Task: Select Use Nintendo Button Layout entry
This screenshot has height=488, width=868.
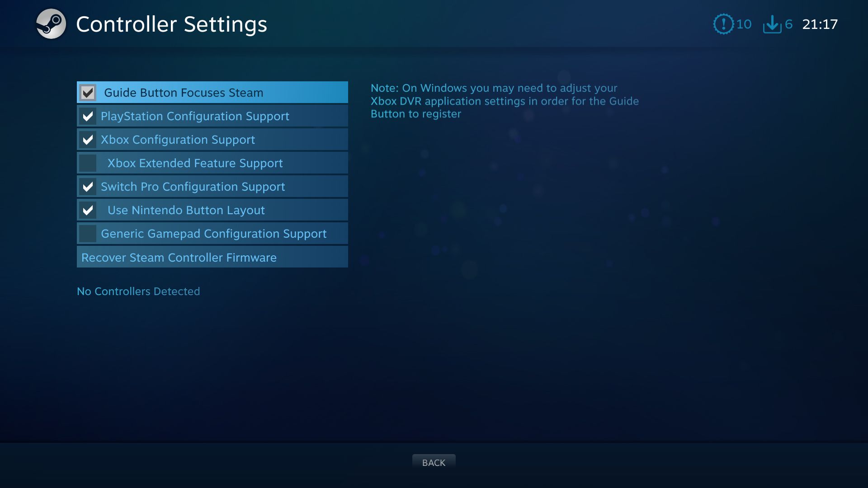Action: [x=212, y=210]
